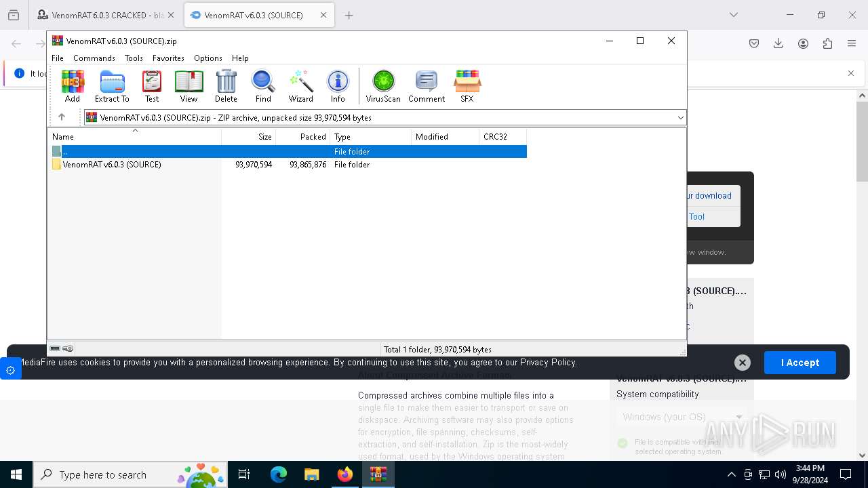Screen dimensions: 868x488
Task: List all Firefox tabs dropdown
Action: [x=733, y=15]
